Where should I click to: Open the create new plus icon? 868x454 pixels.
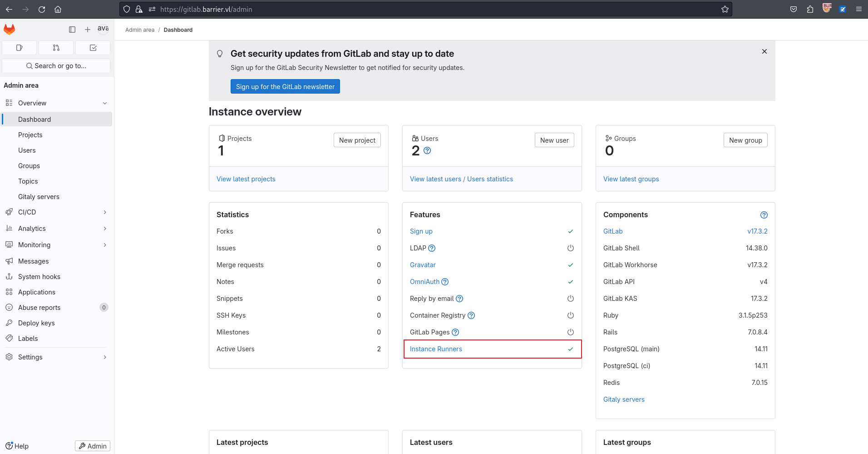point(88,30)
